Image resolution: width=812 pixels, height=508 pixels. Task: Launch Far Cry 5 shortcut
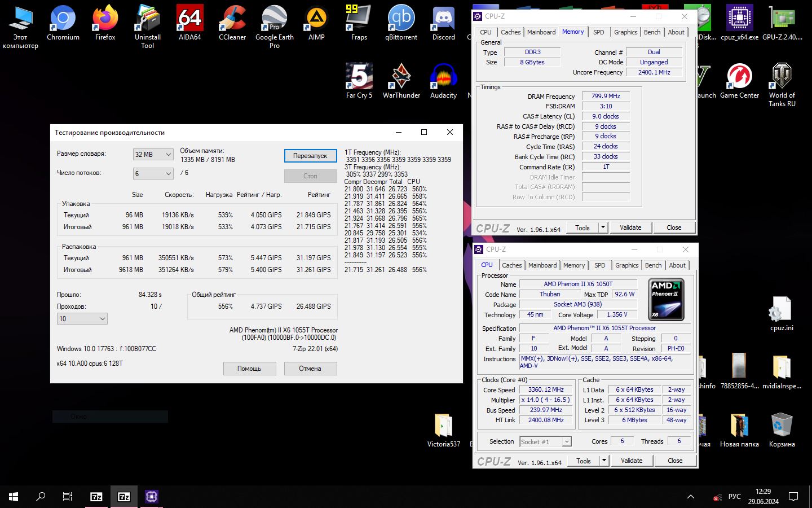point(359,81)
